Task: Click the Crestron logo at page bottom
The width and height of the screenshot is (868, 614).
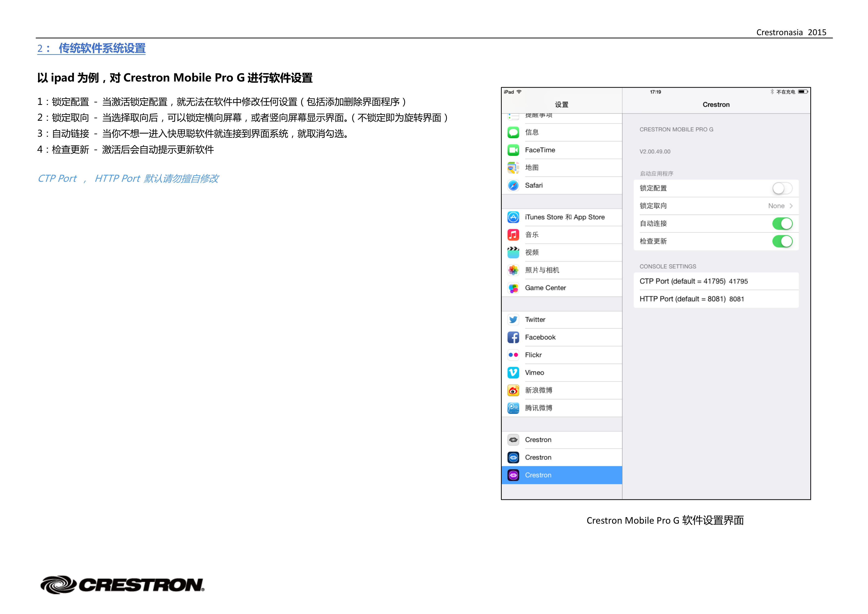Action: tap(122, 585)
